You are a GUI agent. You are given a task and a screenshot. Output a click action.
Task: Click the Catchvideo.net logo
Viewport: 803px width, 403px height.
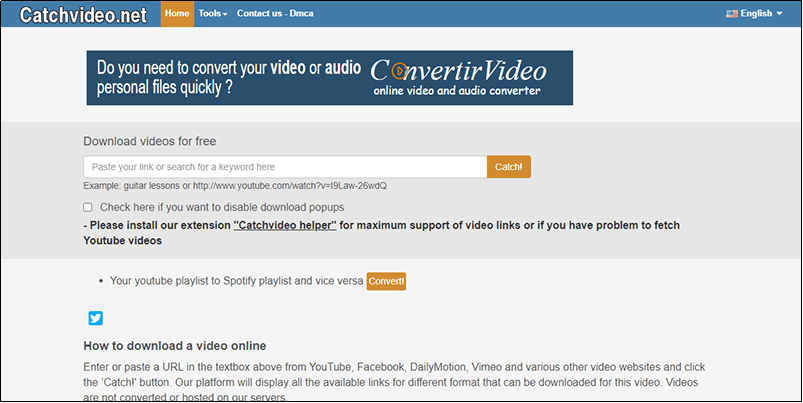click(x=83, y=15)
